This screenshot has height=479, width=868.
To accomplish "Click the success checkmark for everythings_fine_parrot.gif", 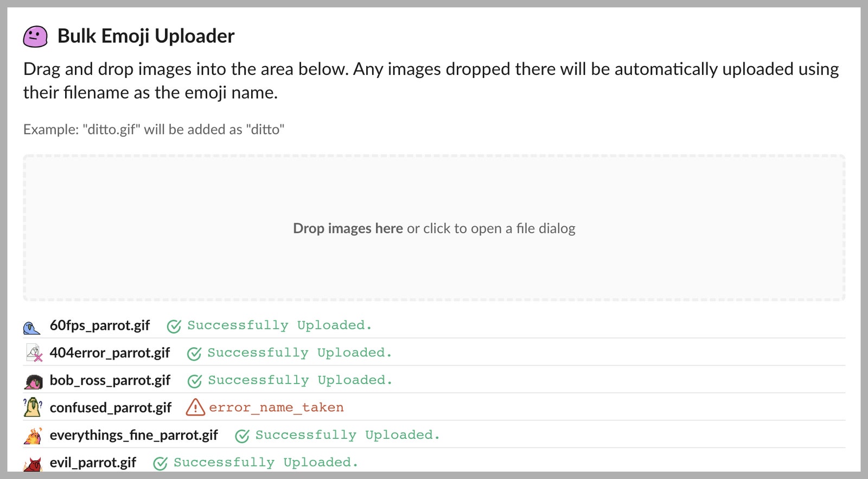I will tap(242, 436).
